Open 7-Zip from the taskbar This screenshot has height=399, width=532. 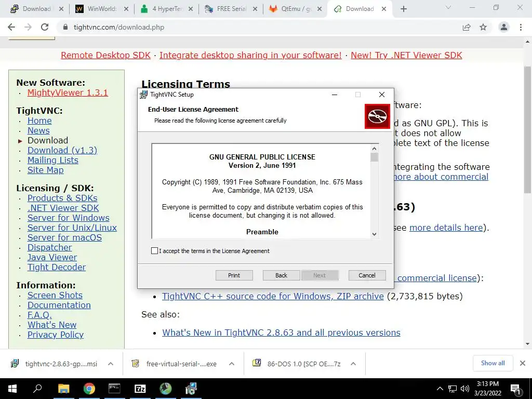tap(140, 389)
